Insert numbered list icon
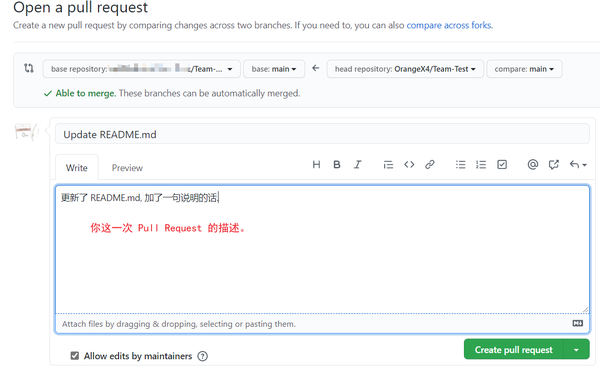 click(481, 165)
